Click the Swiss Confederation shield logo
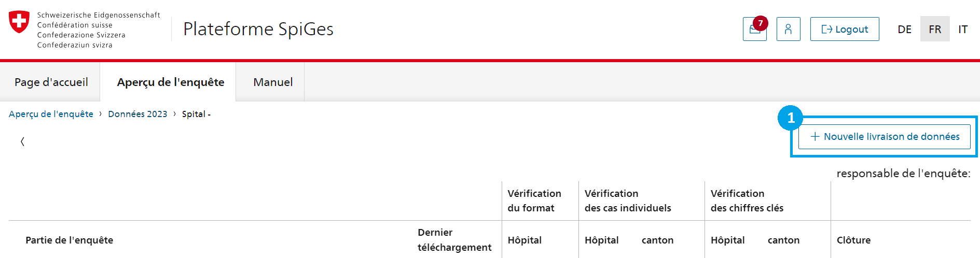This screenshot has height=258, width=980. (x=19, y=22)
